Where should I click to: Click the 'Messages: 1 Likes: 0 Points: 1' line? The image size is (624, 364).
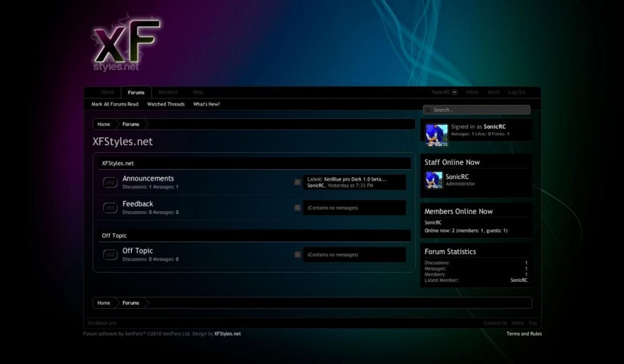[480, 134]
